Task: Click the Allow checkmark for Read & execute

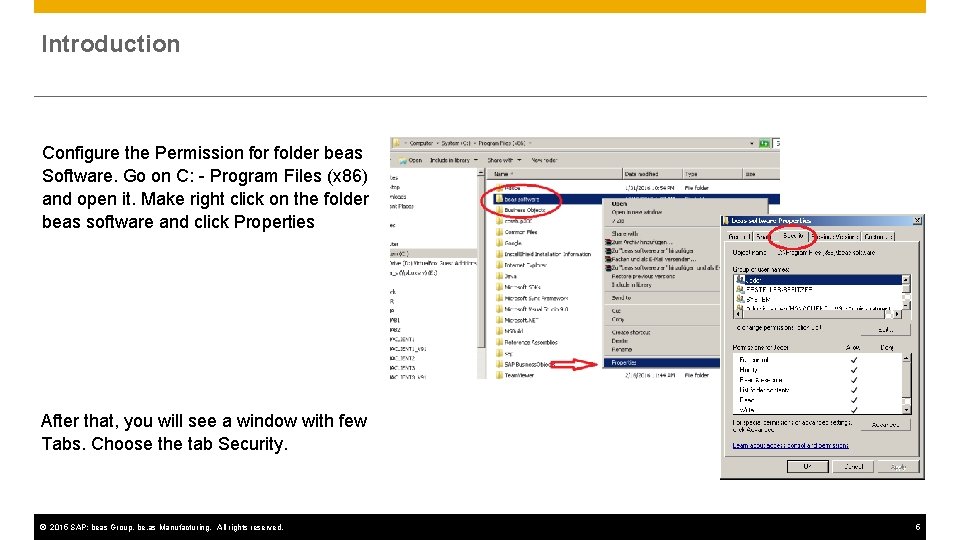Action: [x=853, y=380]
